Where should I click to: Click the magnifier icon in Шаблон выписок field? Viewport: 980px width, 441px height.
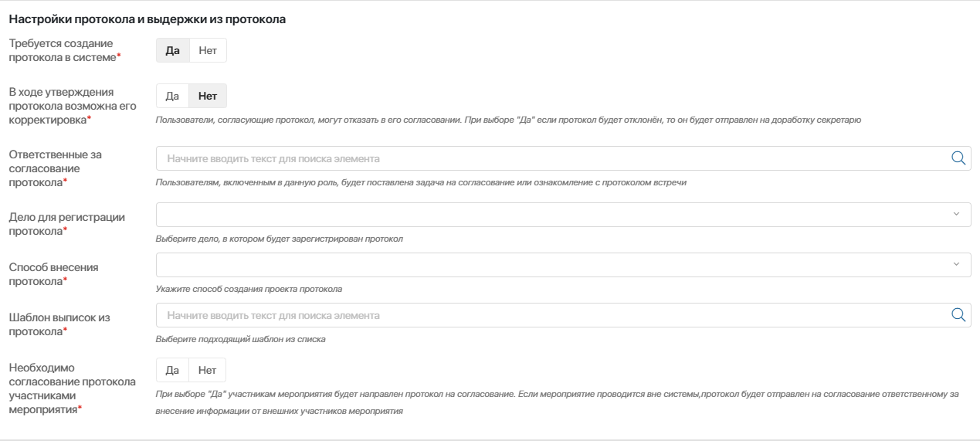(958, 314)
